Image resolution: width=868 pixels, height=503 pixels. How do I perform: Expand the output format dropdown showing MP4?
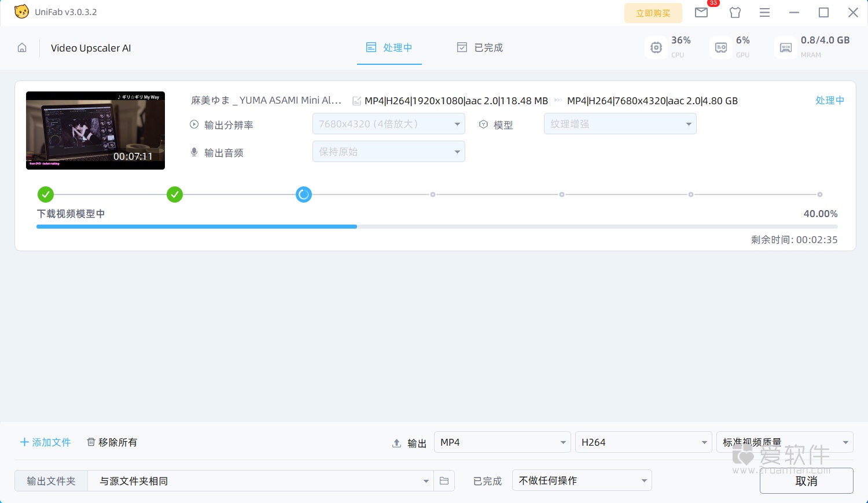point(502,442)
